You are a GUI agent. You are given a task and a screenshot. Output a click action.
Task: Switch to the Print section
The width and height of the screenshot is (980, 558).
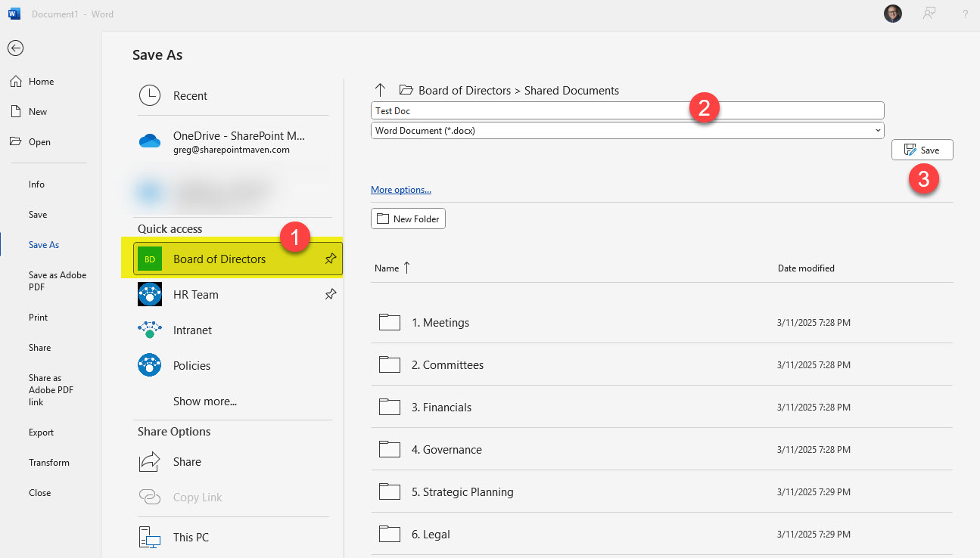(38, 317)
